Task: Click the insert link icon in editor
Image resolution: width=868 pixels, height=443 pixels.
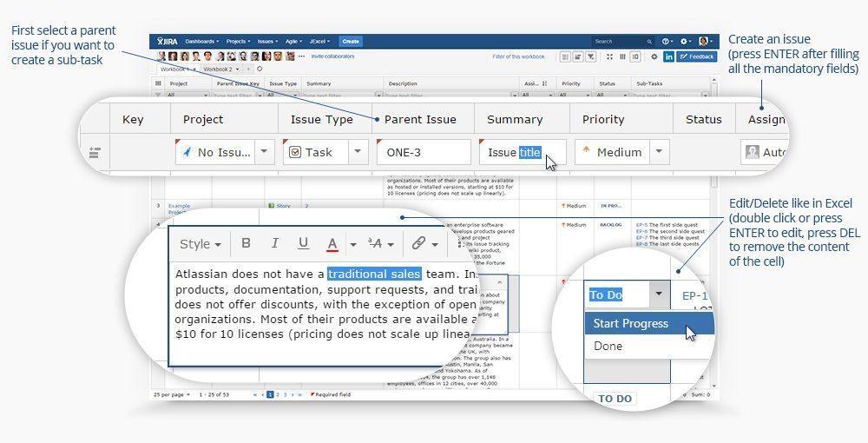Action: 418,243
